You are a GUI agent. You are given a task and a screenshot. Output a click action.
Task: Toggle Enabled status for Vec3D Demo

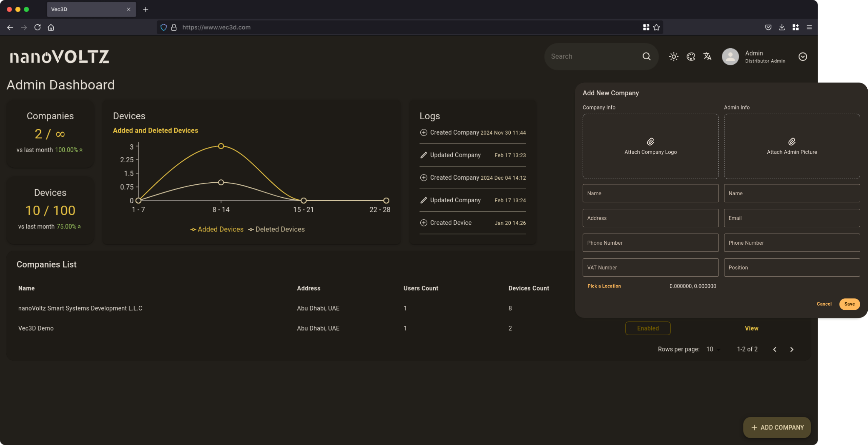point(648,328)
